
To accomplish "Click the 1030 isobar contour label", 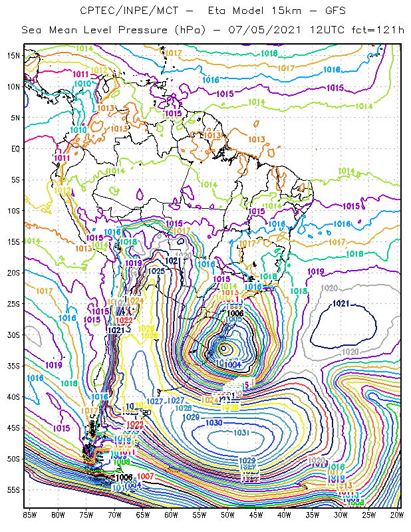I will click(x=214, y=423).
